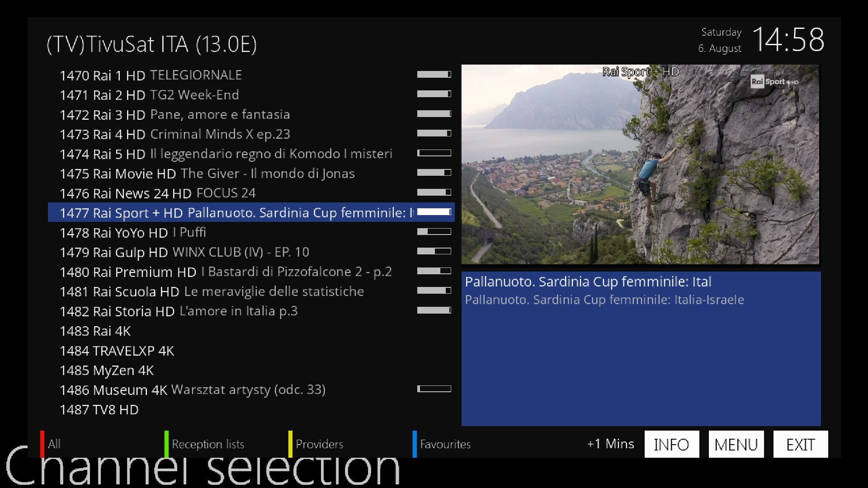Select channel 1473 Rai 4 HD
This screenshot has width=868, height=488.
coord(251,134)
